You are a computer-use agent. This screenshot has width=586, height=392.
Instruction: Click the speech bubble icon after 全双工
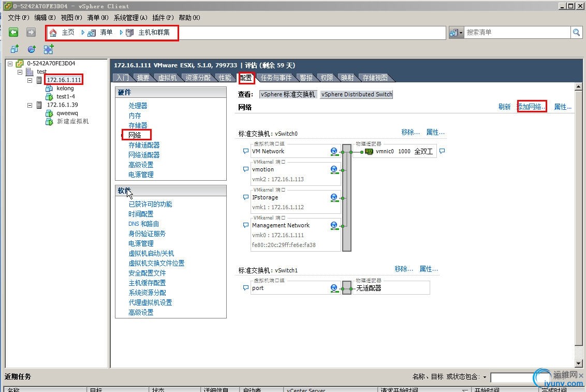pyautogui.click(x=442, y=151)
